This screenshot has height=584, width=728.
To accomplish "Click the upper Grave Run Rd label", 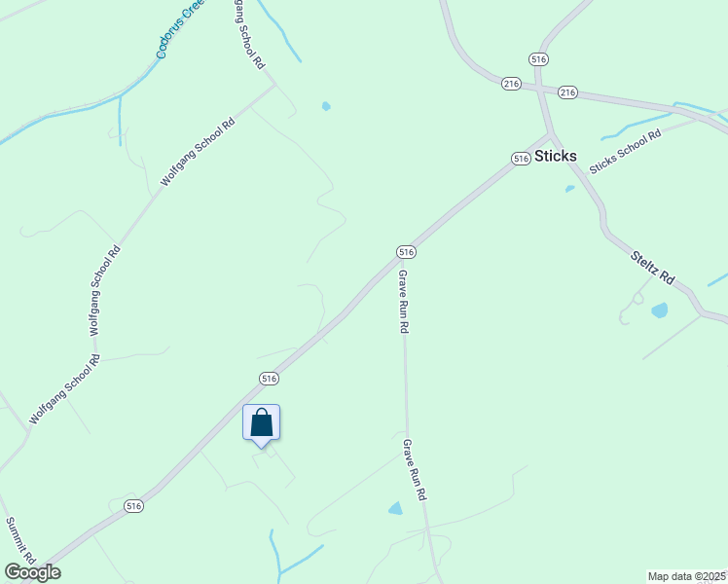I will [404, 302].
